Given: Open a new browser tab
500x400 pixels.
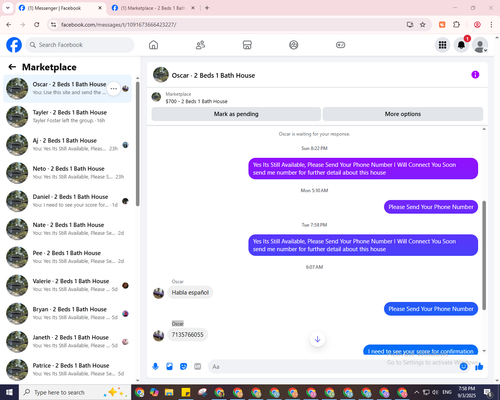Looking at the screenshot, I should (x=207, y=8).
